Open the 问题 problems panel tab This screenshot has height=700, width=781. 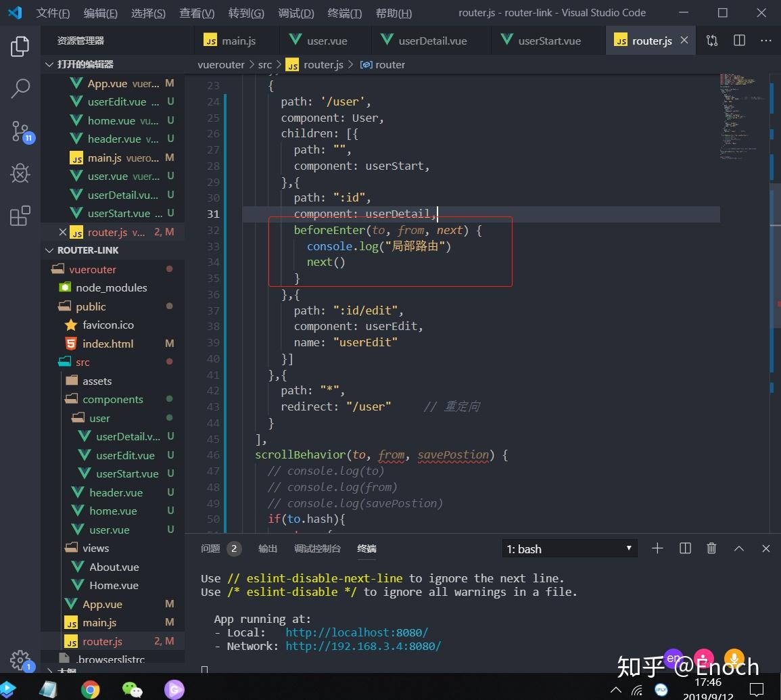tap(210, 549)
